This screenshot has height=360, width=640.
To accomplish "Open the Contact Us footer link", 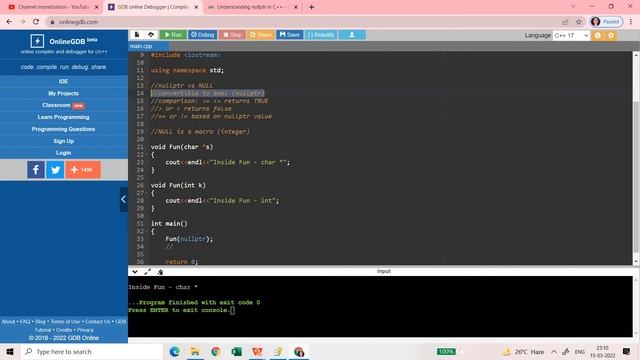I will (98, 322).
